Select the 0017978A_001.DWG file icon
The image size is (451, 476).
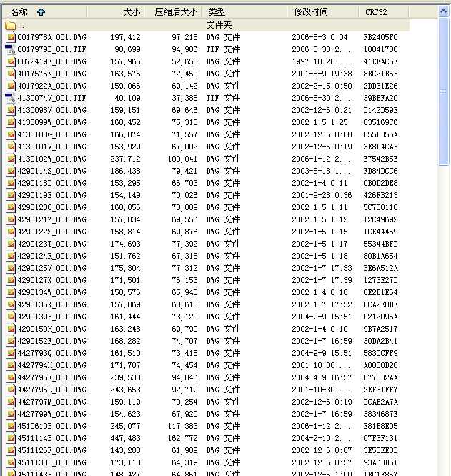[x=11, y=37]
